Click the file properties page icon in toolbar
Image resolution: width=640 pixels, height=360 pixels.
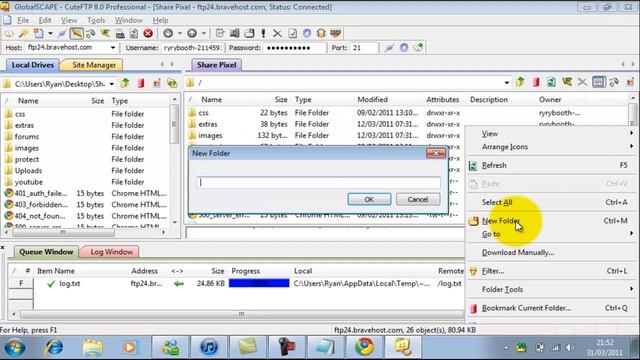(292, 33)
